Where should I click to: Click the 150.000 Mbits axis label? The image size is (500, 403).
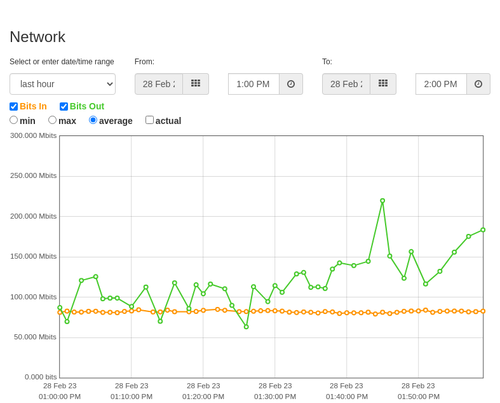(33, 256)
